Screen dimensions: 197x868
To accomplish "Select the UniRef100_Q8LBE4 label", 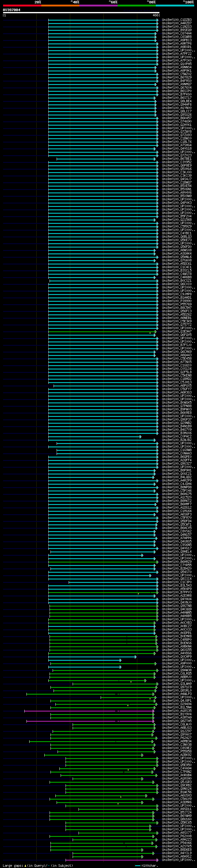I will pyautogui.click(x=177, y=101).
